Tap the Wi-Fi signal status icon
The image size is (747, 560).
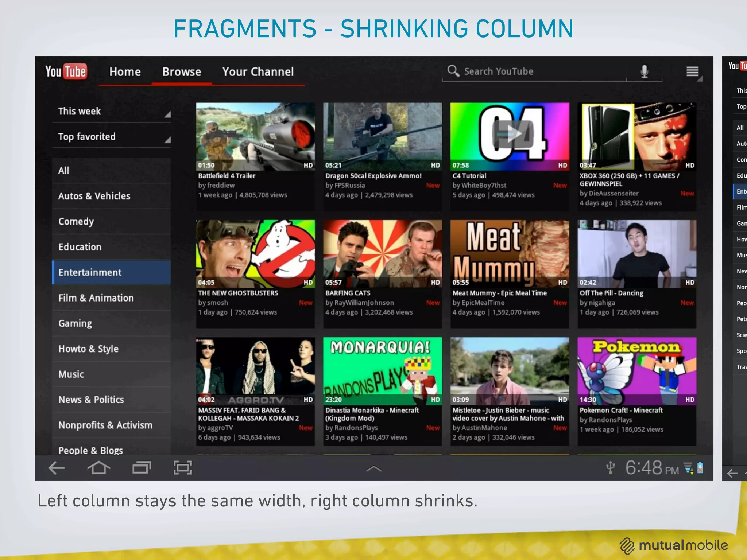[x=689, y=468]
